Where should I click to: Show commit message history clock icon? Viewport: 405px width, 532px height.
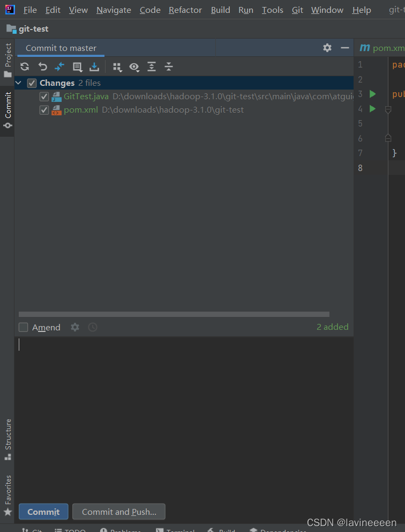(93, 327)
